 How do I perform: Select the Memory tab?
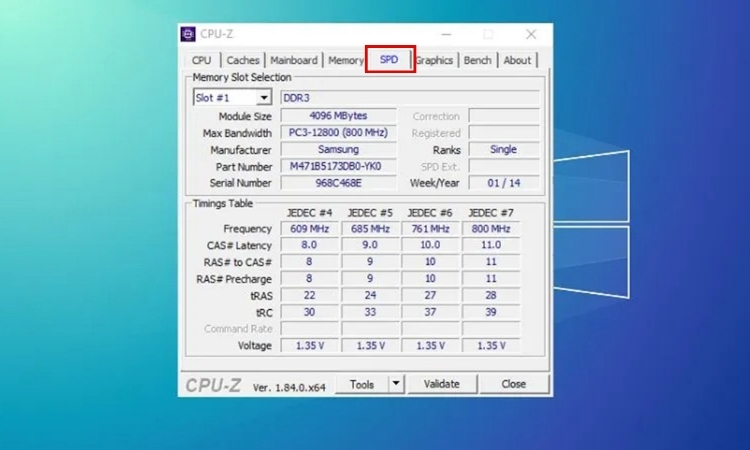pyautogui.click(x=346, y=60)
